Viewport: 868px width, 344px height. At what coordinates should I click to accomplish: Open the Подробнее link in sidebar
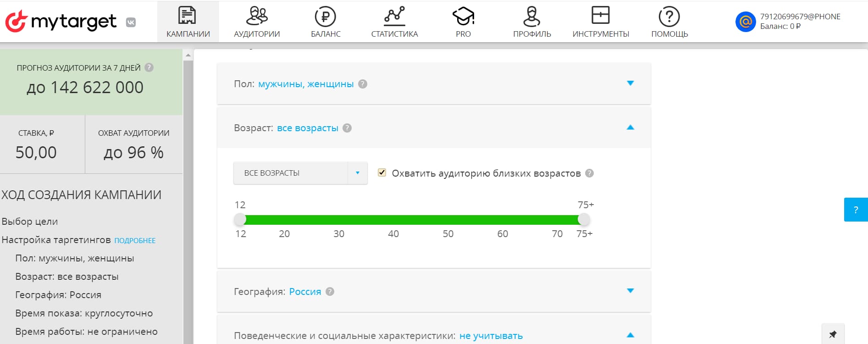point(135,240)
